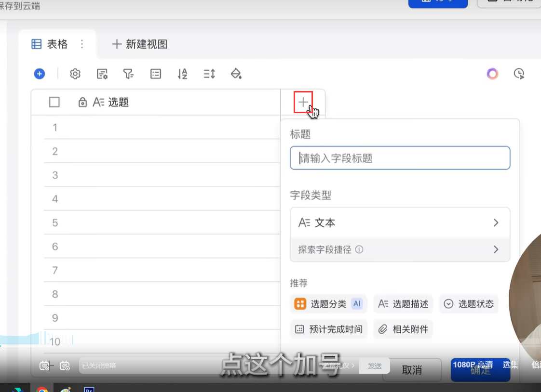Open the gear settings icon in toolbar

tap(75, 74)
